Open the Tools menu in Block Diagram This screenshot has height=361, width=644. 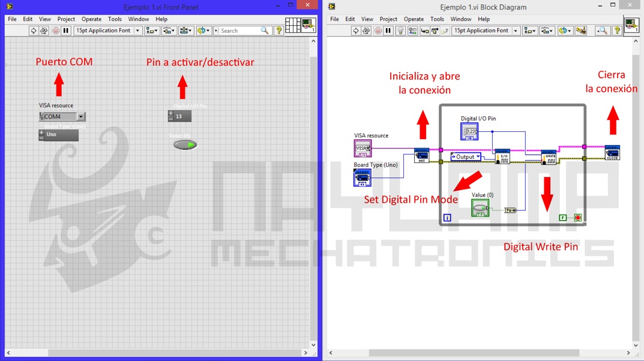coord(437,19)
